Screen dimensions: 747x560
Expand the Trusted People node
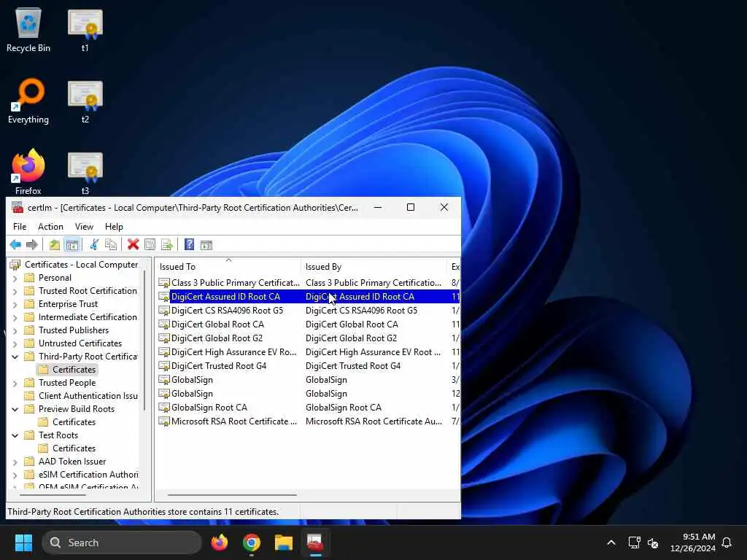[x=15, y=383]
